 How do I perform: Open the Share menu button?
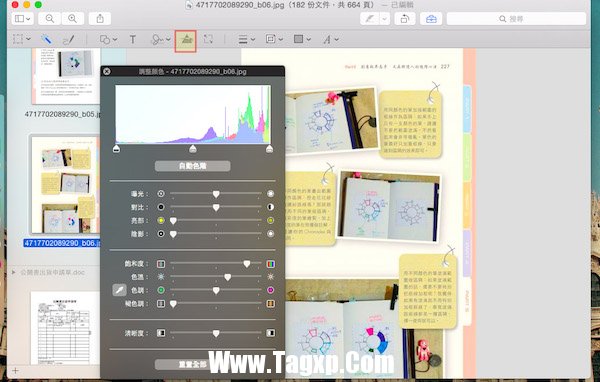tap(100, 18)
